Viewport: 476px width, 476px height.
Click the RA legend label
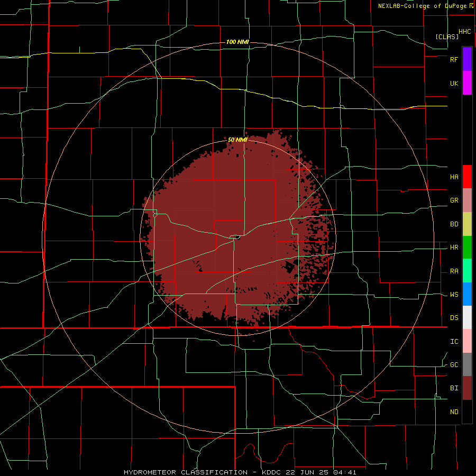click(x=454, y=271)
